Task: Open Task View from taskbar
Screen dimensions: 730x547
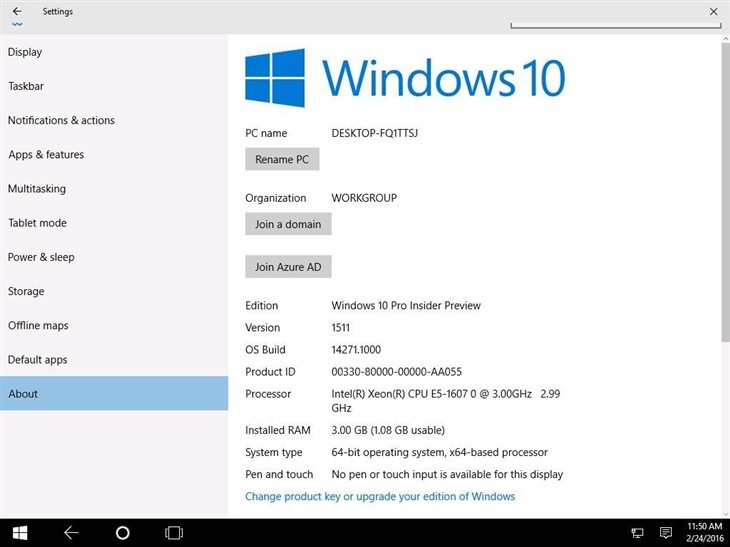Action: pyautogui.click(x=174, y=532)
